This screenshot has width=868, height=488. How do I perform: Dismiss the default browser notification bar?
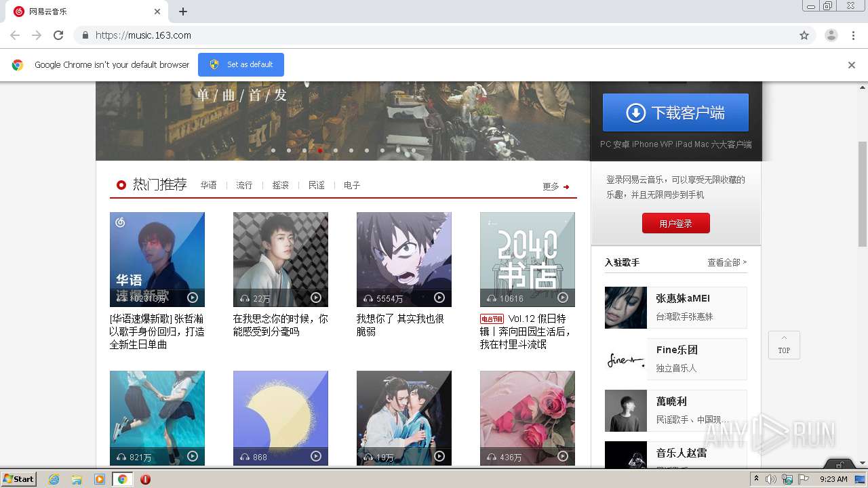pos(852,65)
